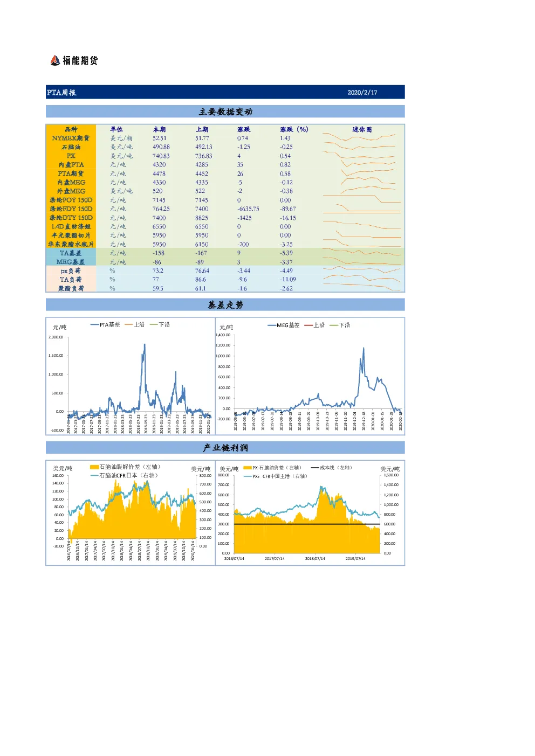Click the px负荷 row label
The image size is (535, 756).
coord(71,271)
